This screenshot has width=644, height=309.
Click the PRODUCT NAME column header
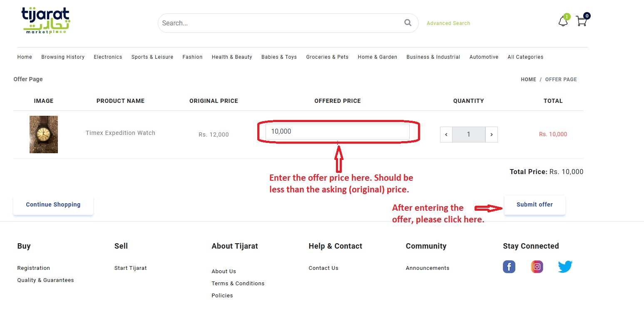click(x=120, y=101)
